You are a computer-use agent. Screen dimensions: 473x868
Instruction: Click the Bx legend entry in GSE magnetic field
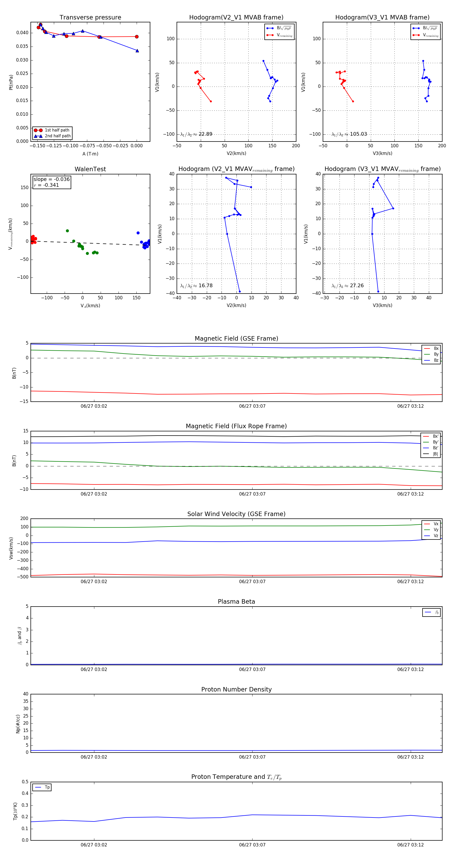pyautogui.click(x=431, y=349)
